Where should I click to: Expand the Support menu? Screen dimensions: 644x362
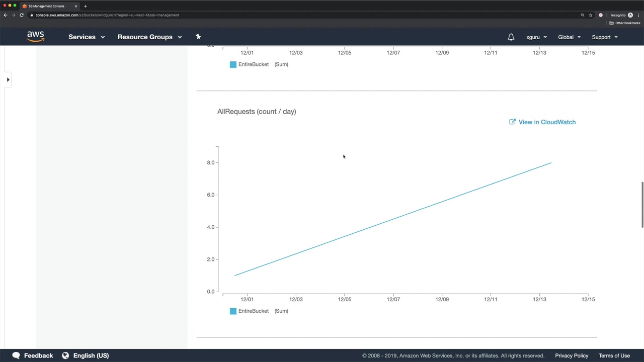pyautogui.click(x=604, y=37)
